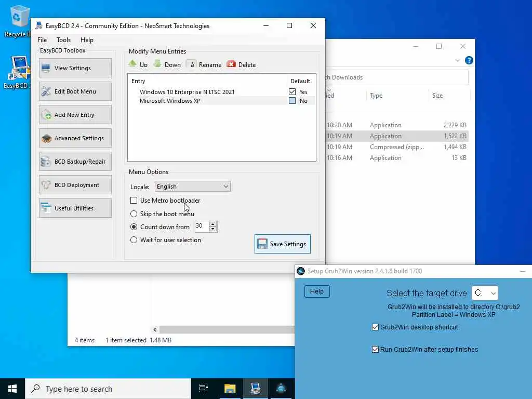The width and height of the screenshot is (532, 399).
Task: Open BCD Backup/Repair section
Action: click(x=75, y=162)
